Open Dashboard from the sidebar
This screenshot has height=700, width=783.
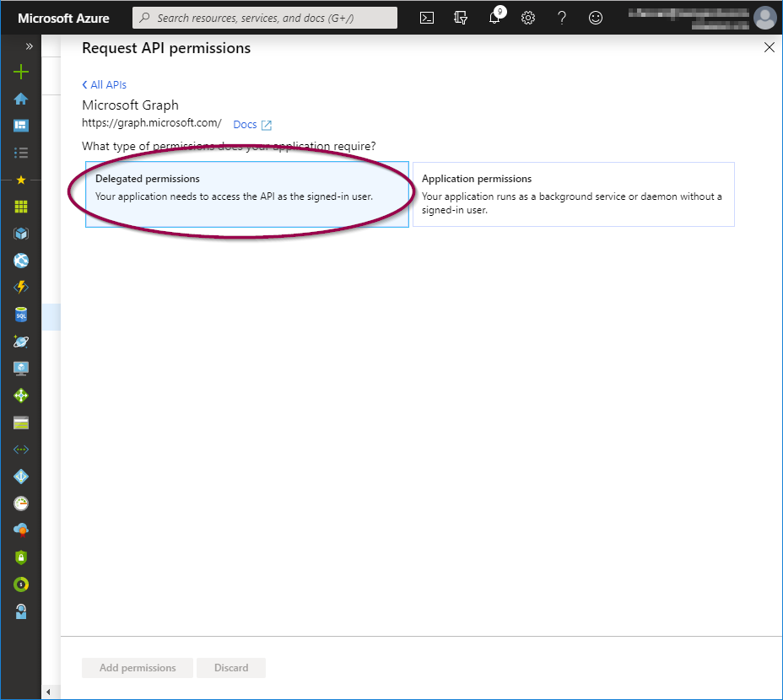(21, 126)
